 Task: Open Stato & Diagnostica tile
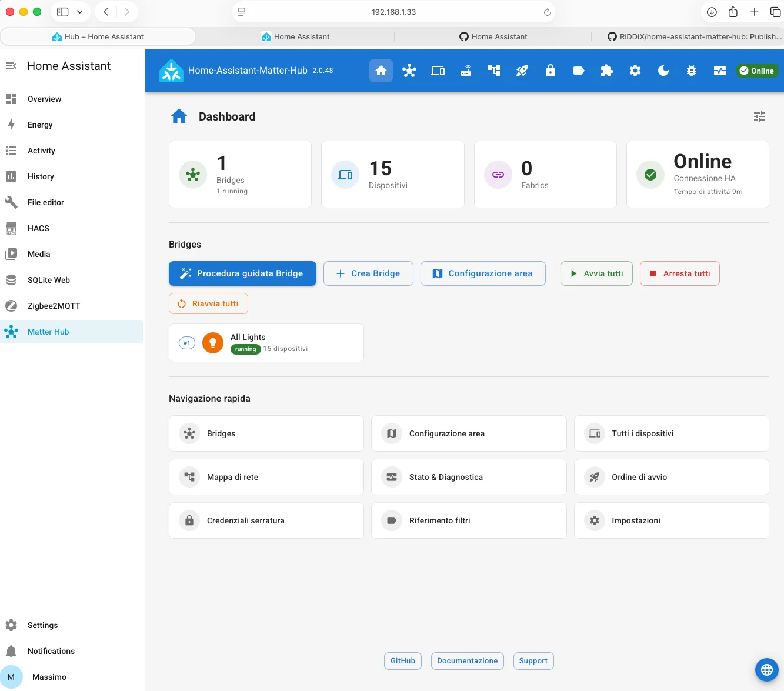pyautogui.click(x=469, y=477)
